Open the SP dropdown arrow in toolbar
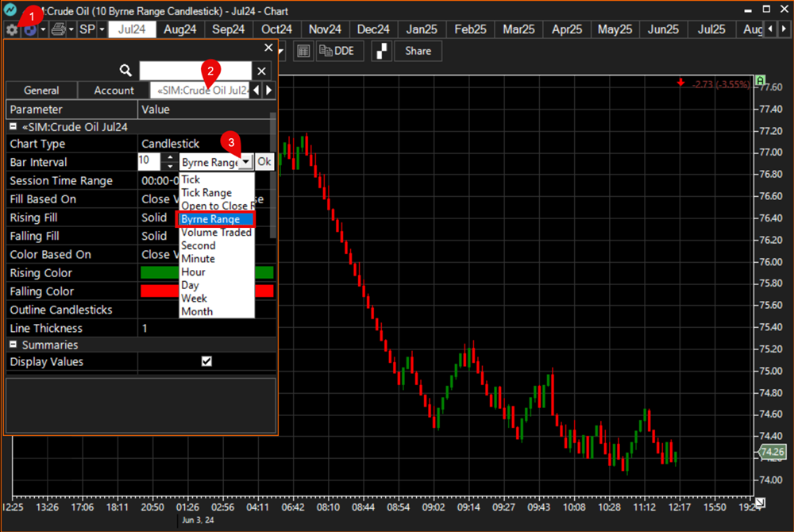794x532 pixels. pos(102,29)
